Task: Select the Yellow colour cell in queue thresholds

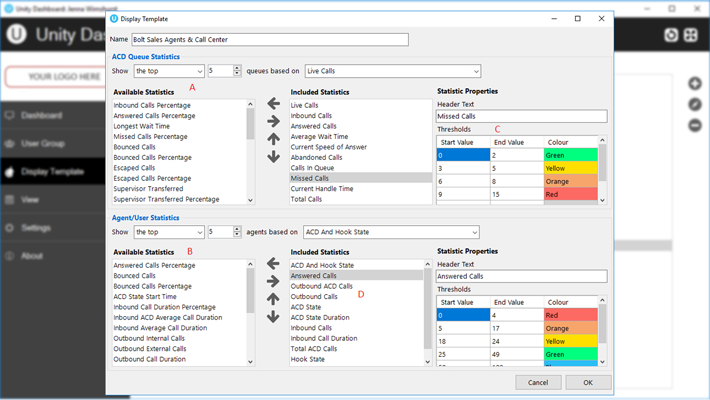Action: [571, 168]
